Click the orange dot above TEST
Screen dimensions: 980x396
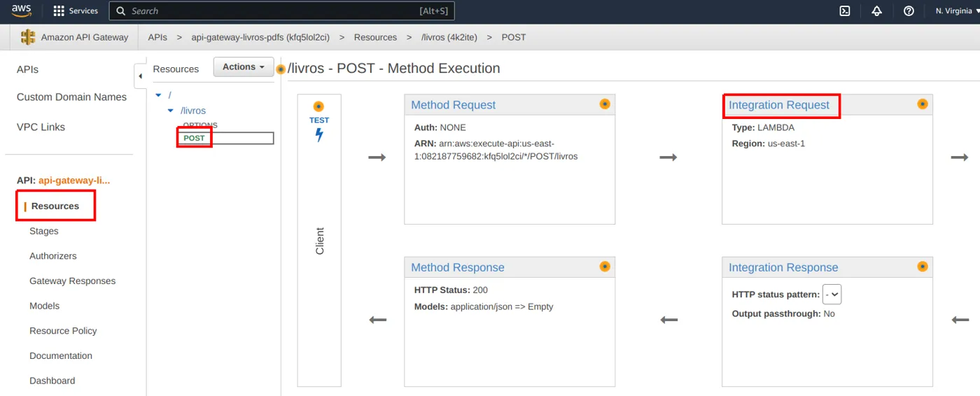(318, 106)
